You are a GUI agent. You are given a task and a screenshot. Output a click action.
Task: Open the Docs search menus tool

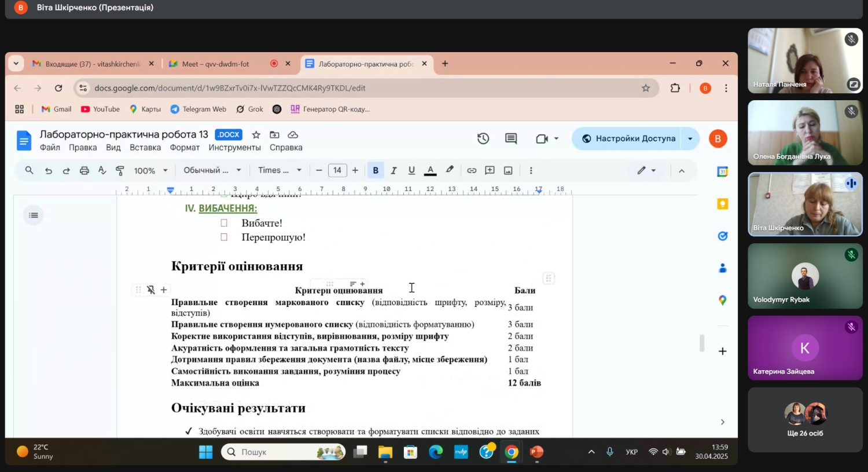29,170
